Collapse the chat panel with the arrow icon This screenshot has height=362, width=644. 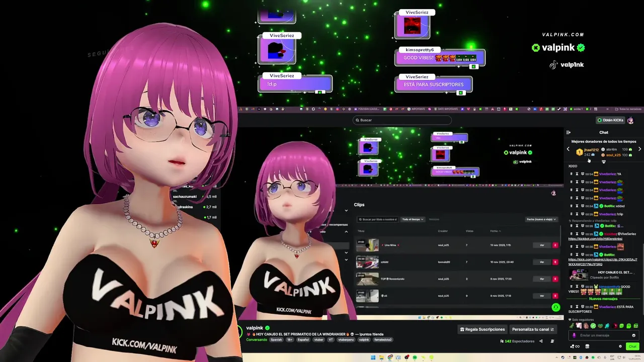[568, 132]
